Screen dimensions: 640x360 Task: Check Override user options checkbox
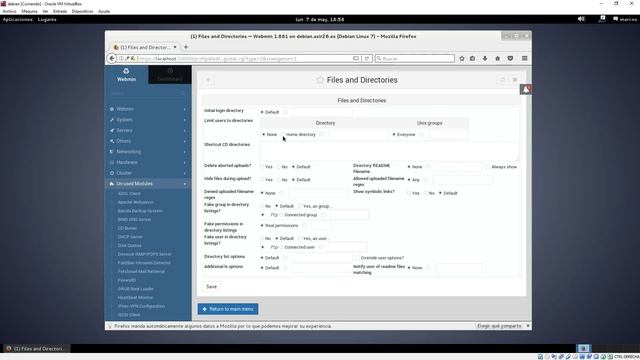point(358,258)
